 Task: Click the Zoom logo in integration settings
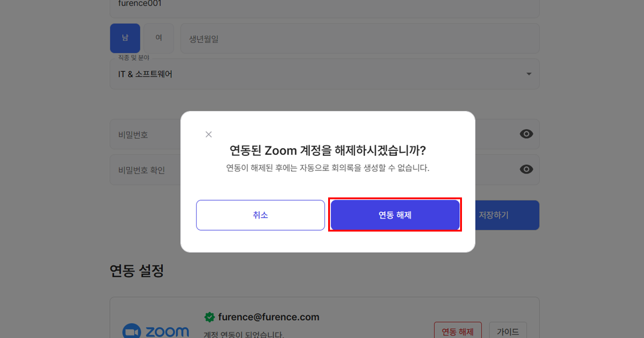click(156, 331)
